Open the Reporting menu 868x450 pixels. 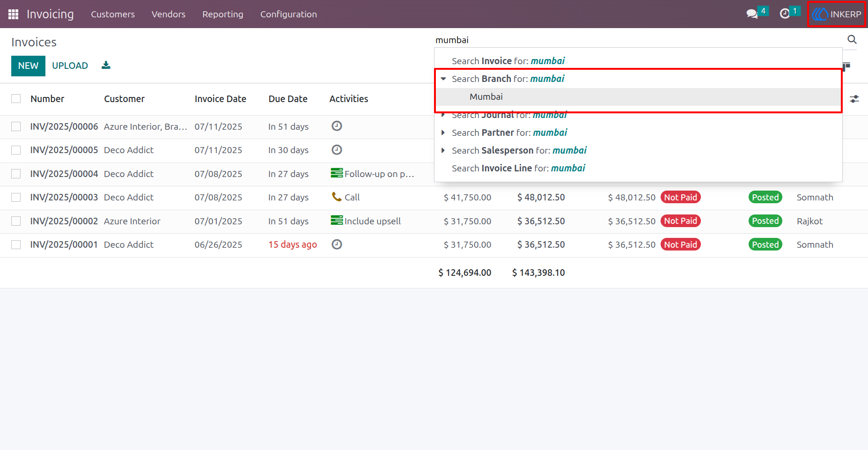click(x=223, y=14)
